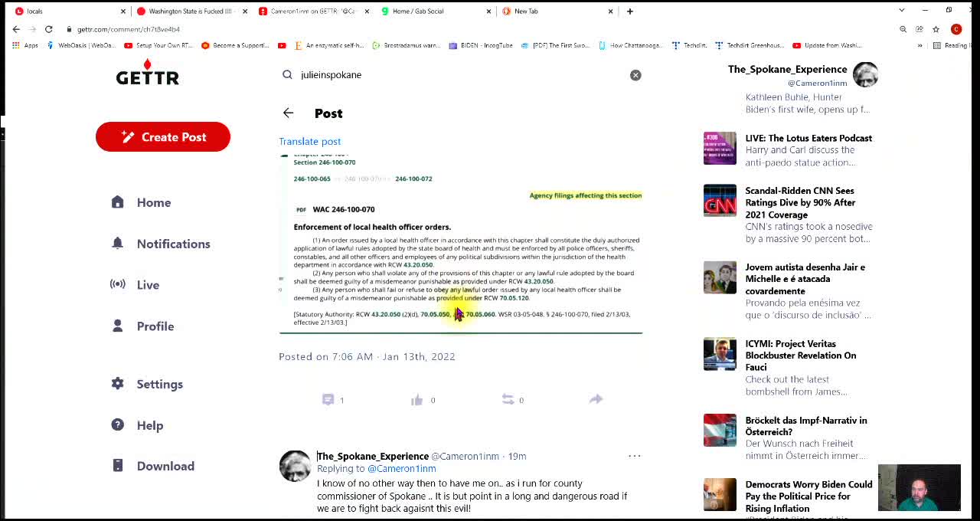The image size is (980, 521).
Task: Go to the Live section
Action: 148,285
